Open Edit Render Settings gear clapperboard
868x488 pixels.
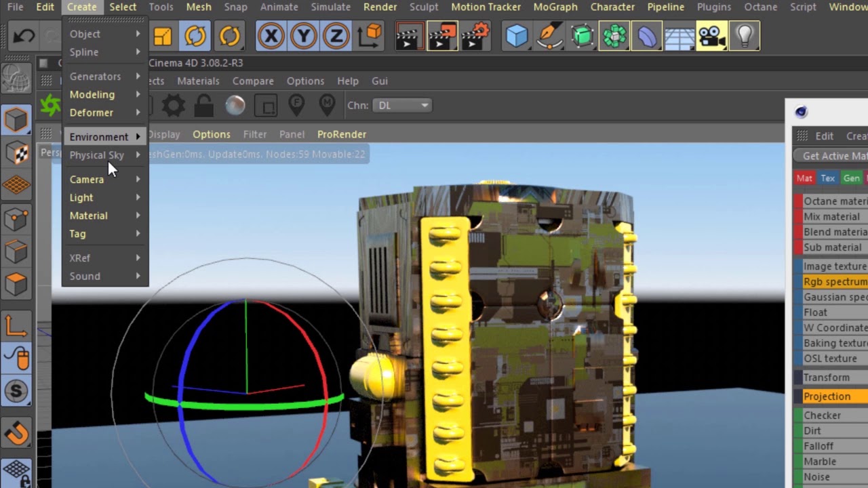pos(475,36)
